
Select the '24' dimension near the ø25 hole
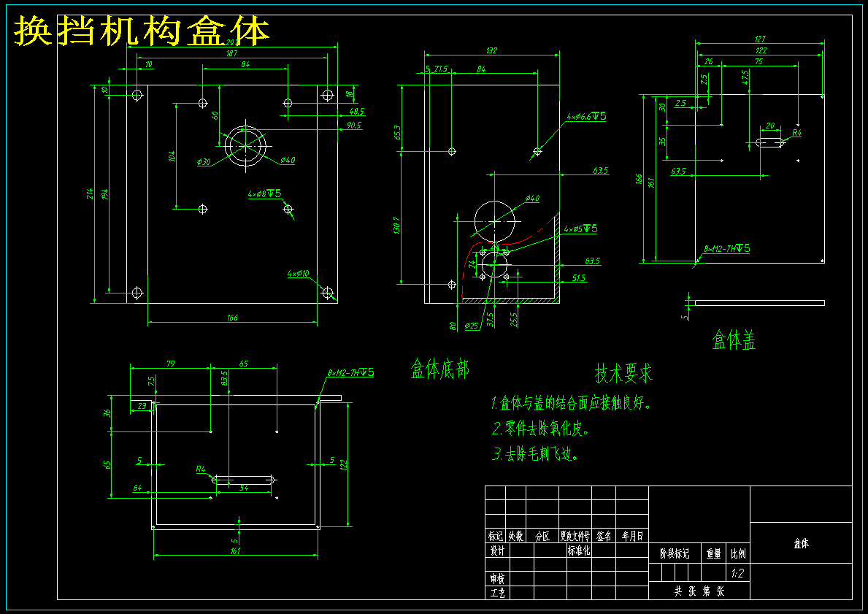tap(472, 264)
